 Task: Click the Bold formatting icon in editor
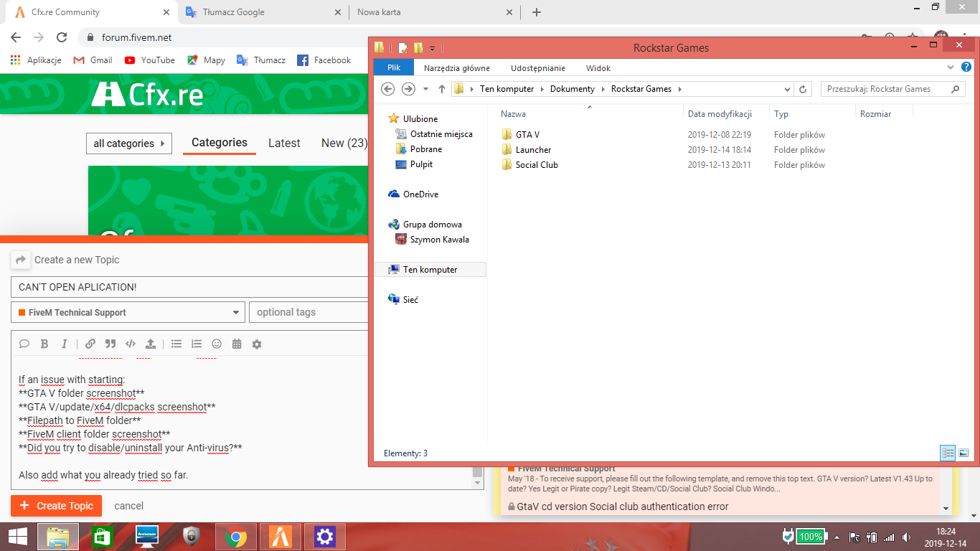pos(44,344)
